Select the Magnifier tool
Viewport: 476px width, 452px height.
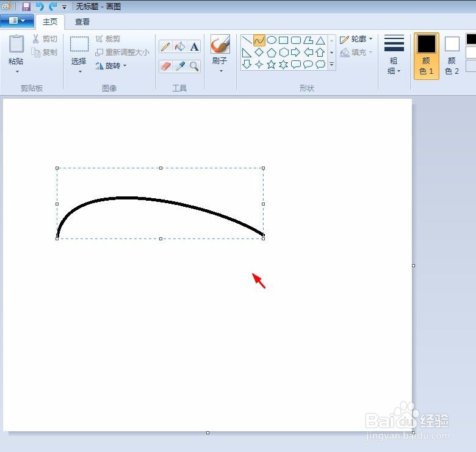tap(194, 66)
